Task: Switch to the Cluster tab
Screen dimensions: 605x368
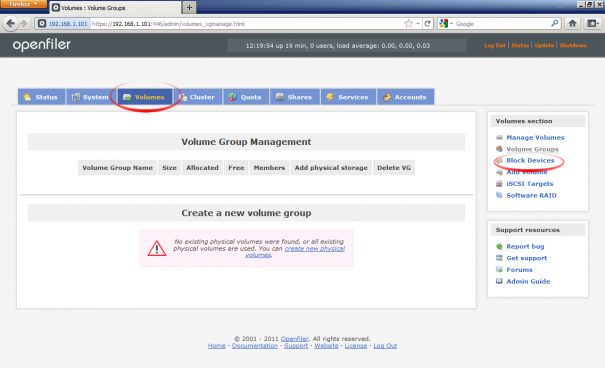Action: (198, 97)
